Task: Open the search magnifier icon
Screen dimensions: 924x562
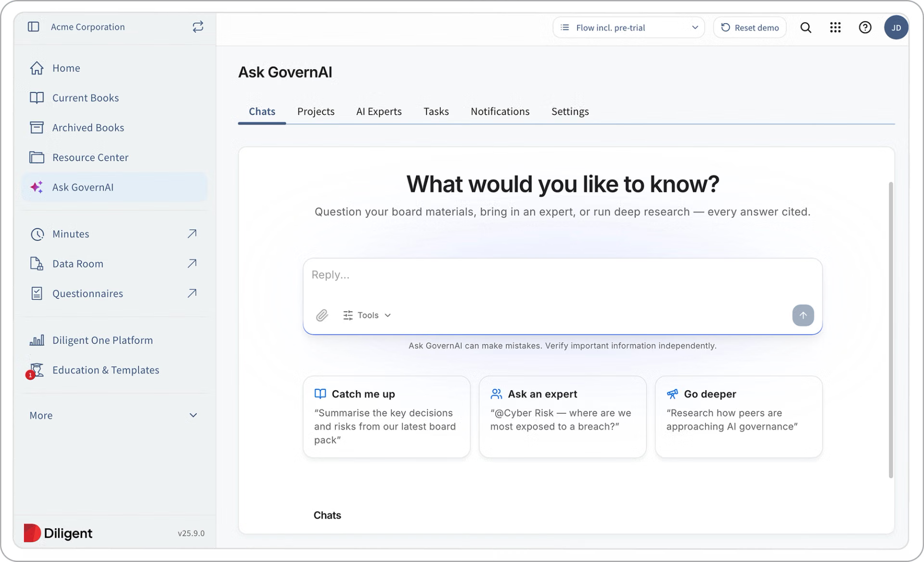Action: (x=806, y=28)
